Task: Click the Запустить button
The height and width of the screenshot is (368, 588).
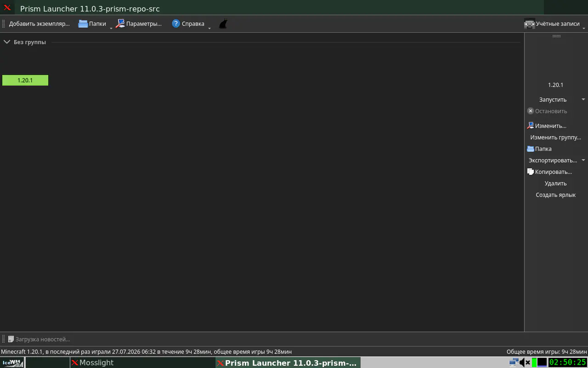Action: tap(553, 99)
